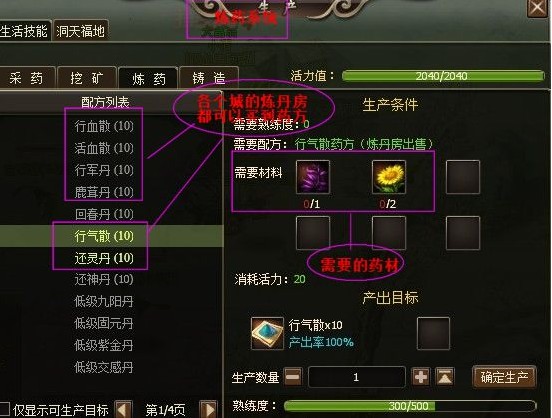Select the 回春丹 recipe in list
This screenshot has width=552, height=418.
coord(104,214)
